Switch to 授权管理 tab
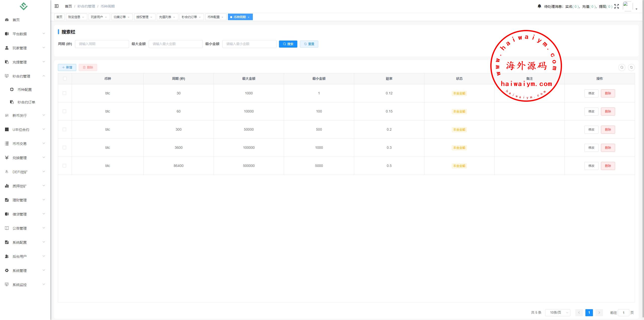Image resolution: width=644 pixels, height=320 pixels. (x=142, y=17)
